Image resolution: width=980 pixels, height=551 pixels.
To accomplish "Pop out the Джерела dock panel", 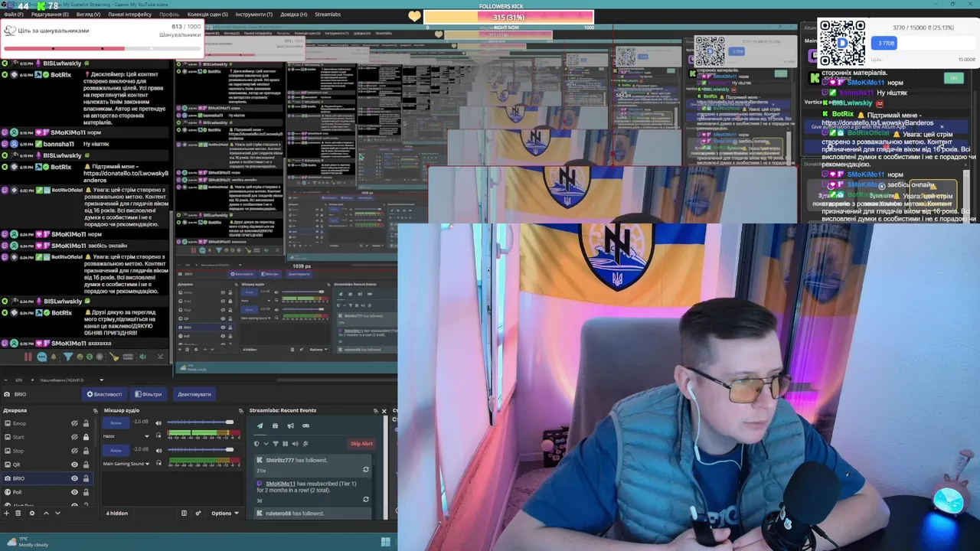I will (95, 411).
